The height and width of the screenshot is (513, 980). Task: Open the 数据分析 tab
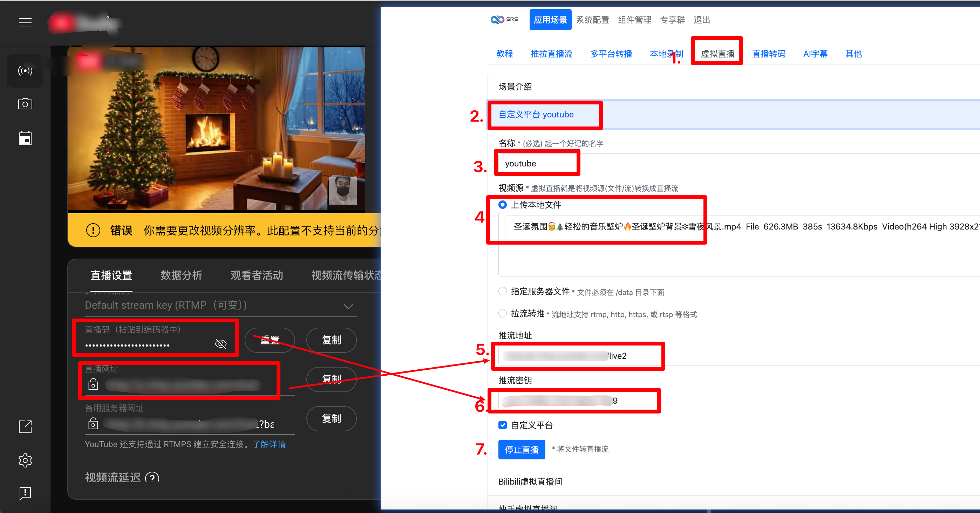tap(181, 275)
